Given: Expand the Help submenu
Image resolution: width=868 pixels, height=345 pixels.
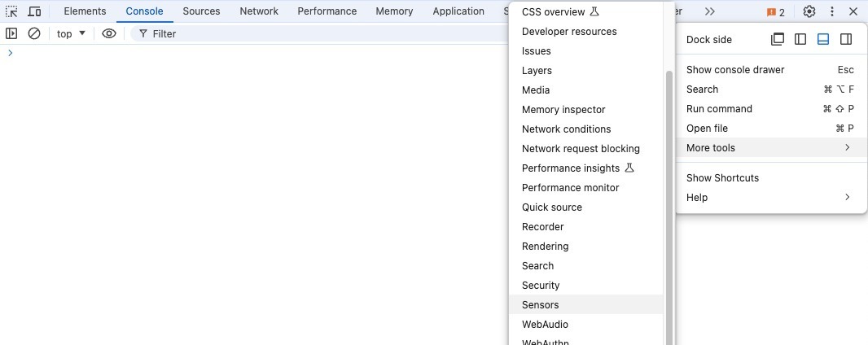Looking at the screenshot, I should [x=770, y=197].
